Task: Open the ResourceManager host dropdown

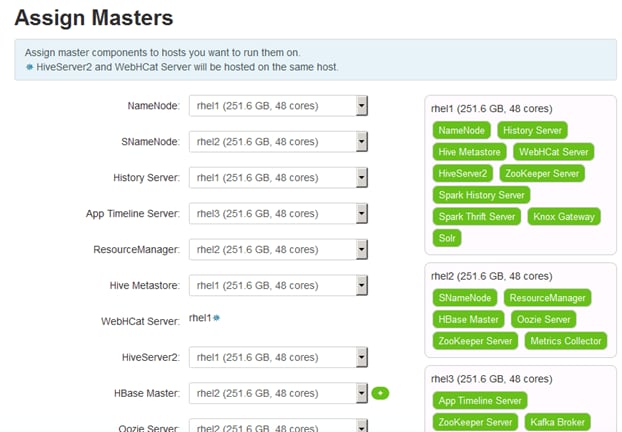Action: pyautogui.click(x=278, y=250)
